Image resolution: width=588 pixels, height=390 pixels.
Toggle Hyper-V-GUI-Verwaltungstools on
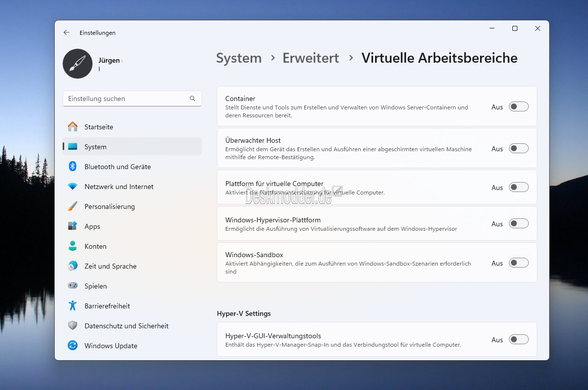tap(519, 339)
